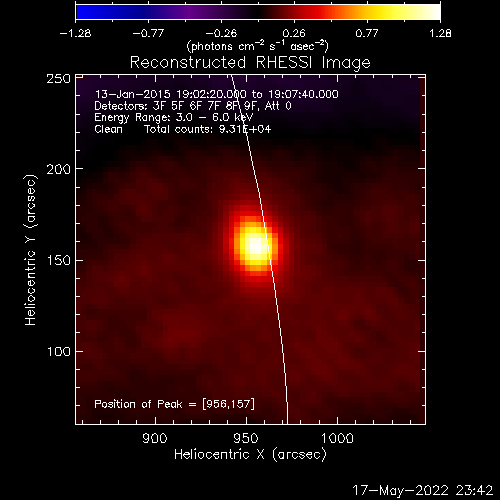Click the 200 tick label on Y axis
Viewport: 500px width, 500px height.
tap(58, 170)
